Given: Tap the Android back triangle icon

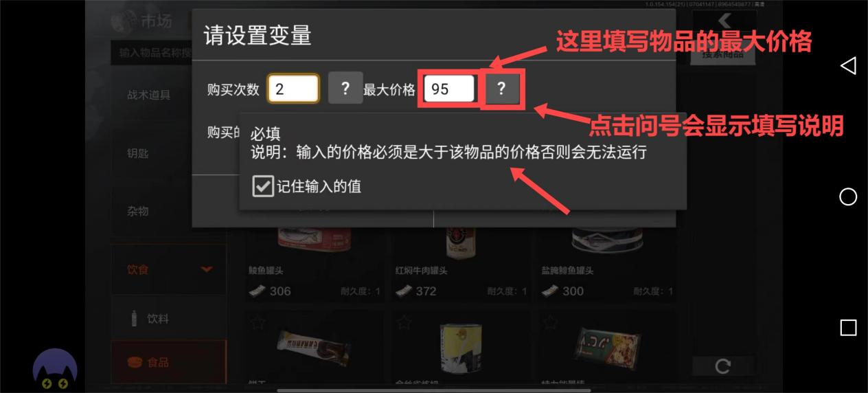Looking at the screenshot, I should (848, 65).
